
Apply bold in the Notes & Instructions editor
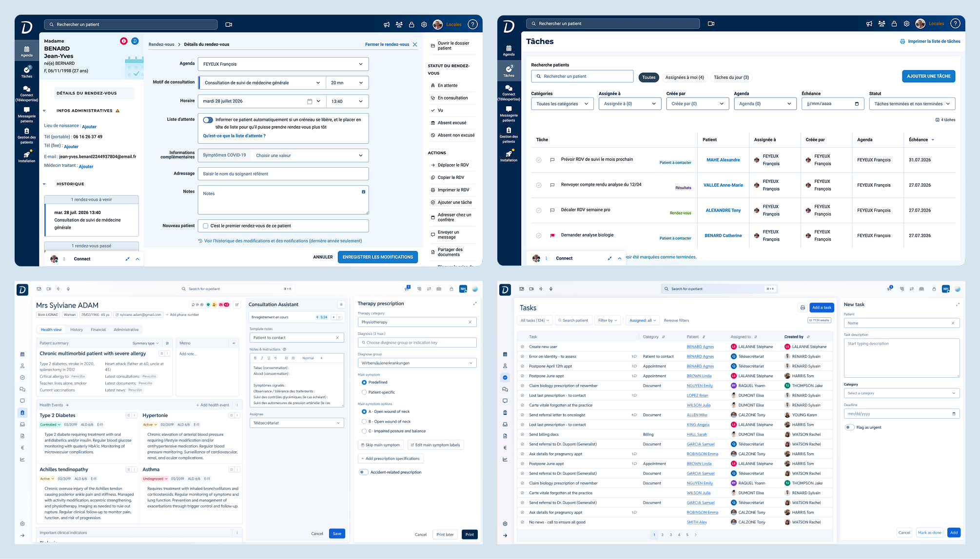(x=255, y=358)
